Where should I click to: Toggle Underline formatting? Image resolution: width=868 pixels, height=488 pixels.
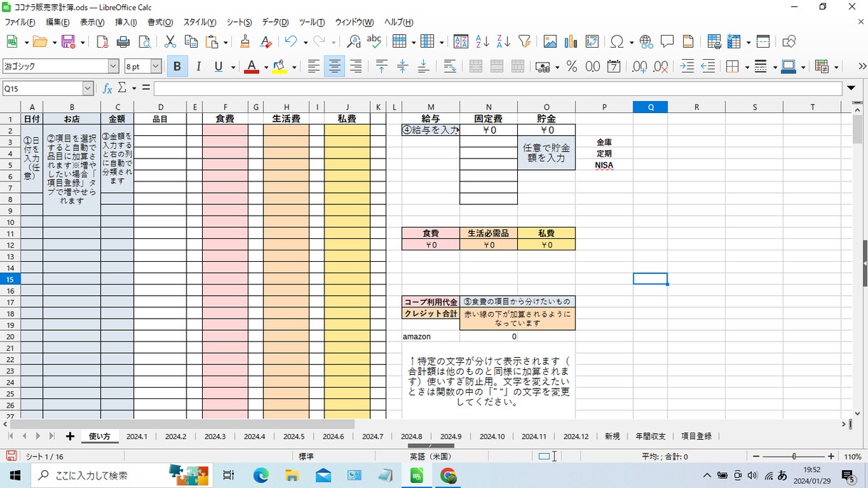219,67
